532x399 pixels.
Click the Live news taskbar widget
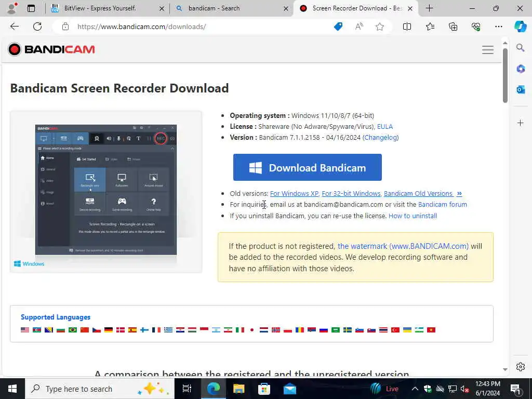coord(384,389)
